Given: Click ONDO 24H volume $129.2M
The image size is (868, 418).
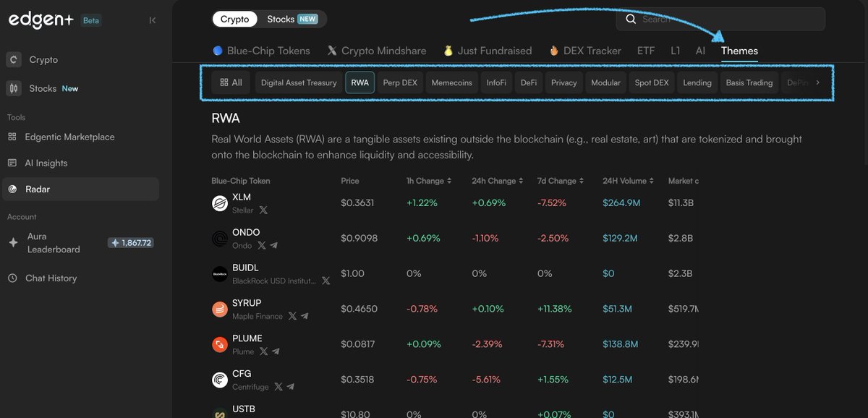Looking at the screenshot, I should [620, 239].
